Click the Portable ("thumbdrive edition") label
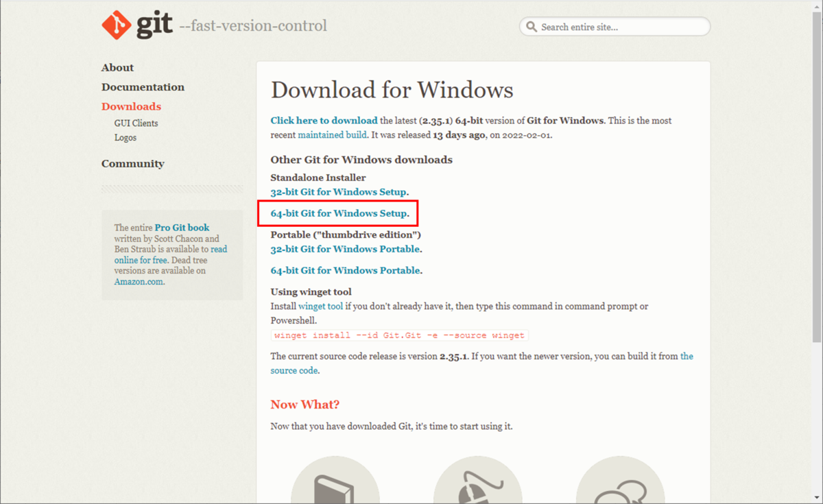The width and height of the screenshot is (823, 504). pyautogui.click(x=346, y=235)
